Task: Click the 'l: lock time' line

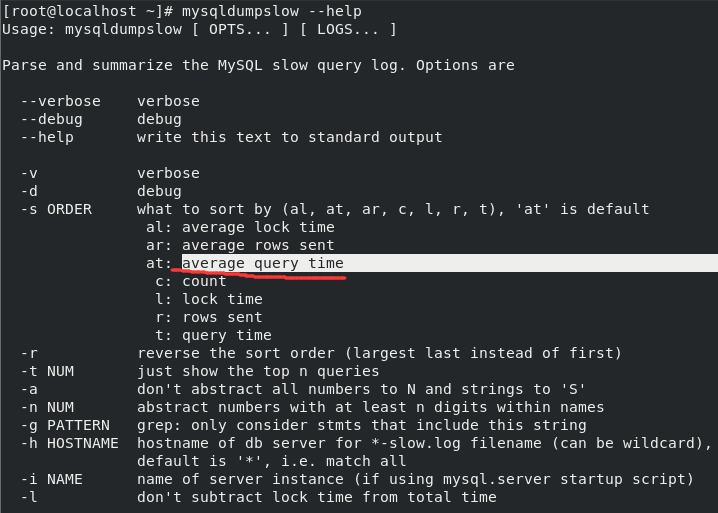Action: pyautogui.click(x=209, y=299)
